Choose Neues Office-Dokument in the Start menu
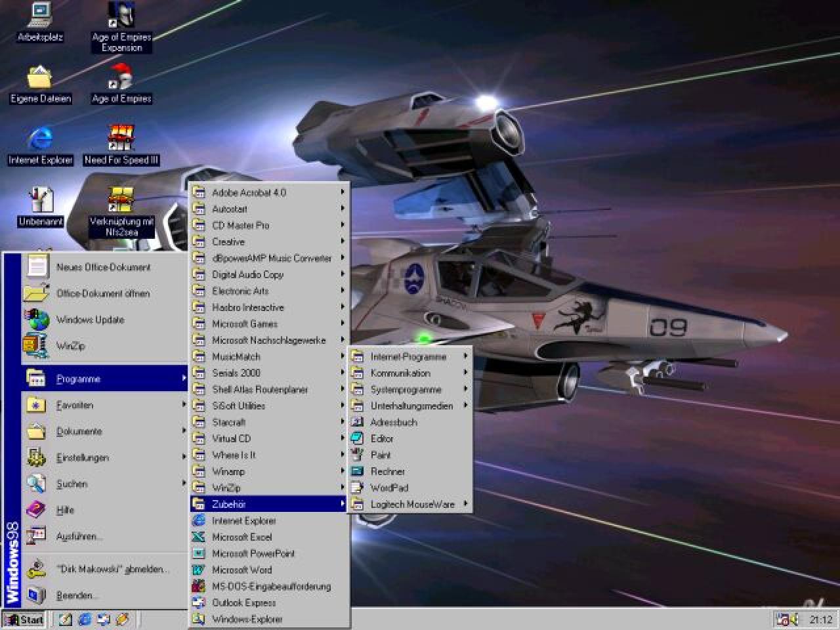840x630 pixels. pos(105,267)
